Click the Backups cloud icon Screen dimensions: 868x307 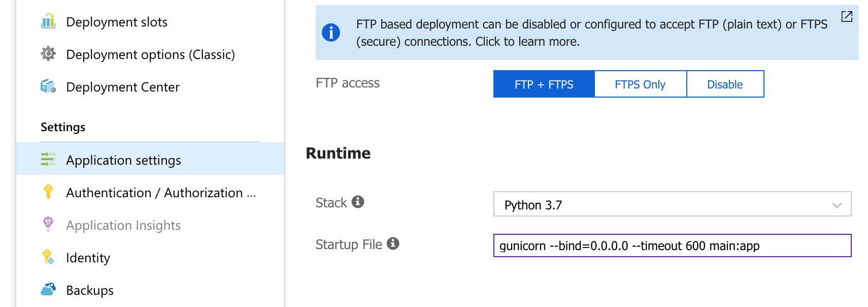pyautogui.click(x=48, y=289)
